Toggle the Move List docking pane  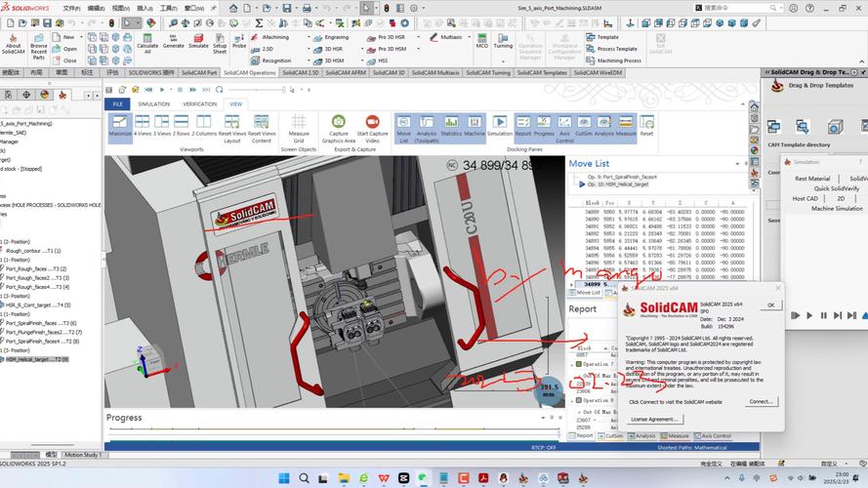pyautogui.click(x=404, y=129)
